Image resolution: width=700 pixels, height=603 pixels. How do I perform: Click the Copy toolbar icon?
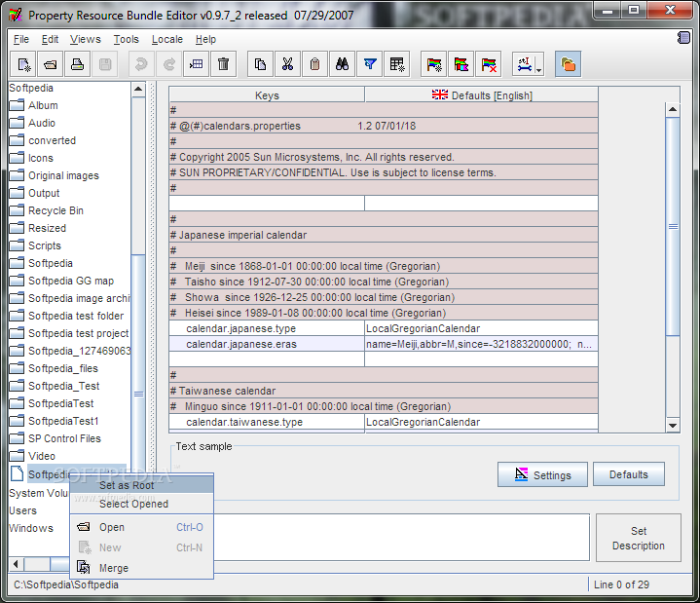click(x=260, y=64)
